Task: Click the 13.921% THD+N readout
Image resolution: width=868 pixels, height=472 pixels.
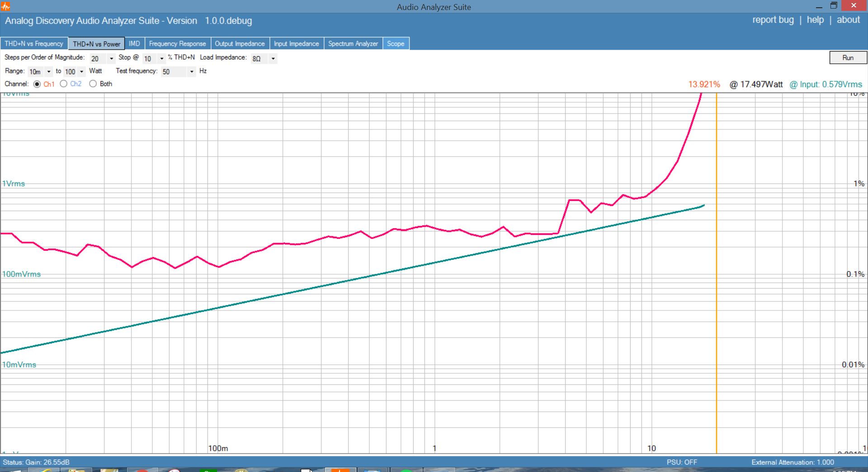Action: pos(704,84)
